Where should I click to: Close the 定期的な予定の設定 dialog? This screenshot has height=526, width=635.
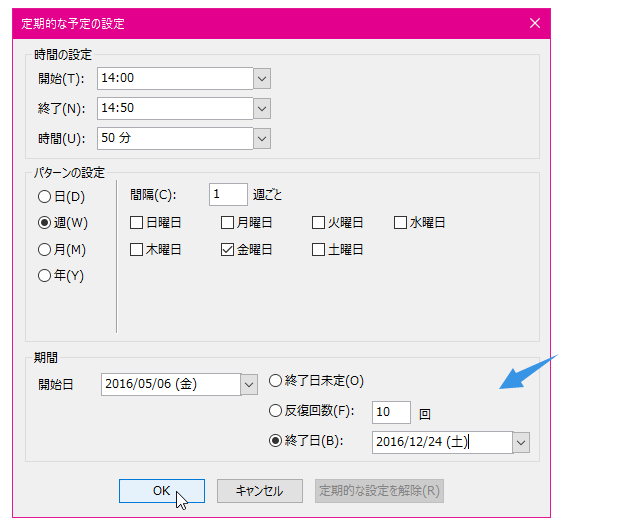point(535,23)
